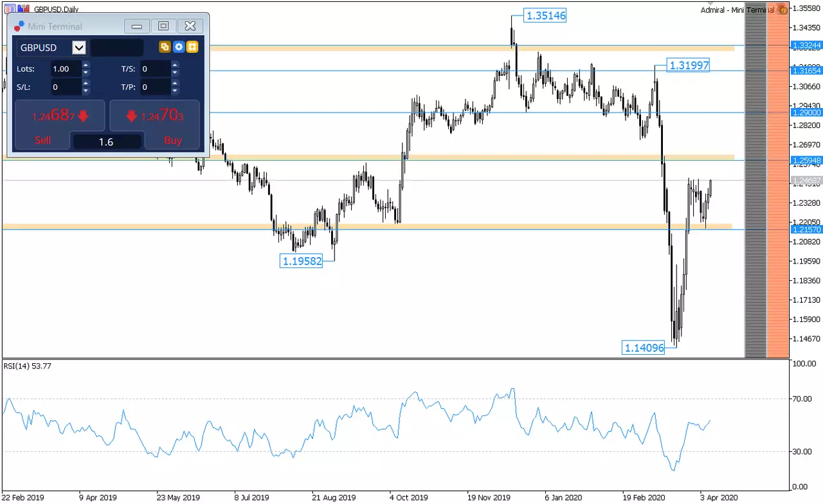Decrease Lots with the down arrow
The height and width of the screenshot is (504, 823).
point(86,73)
